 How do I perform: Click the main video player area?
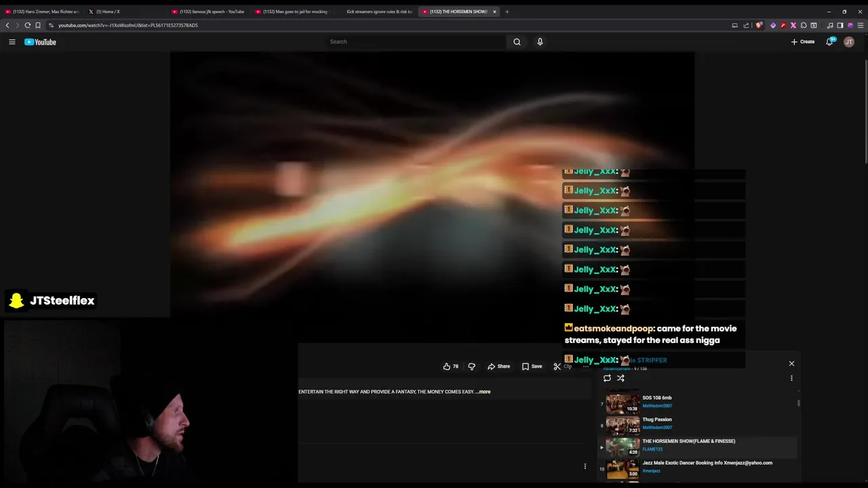432,197
